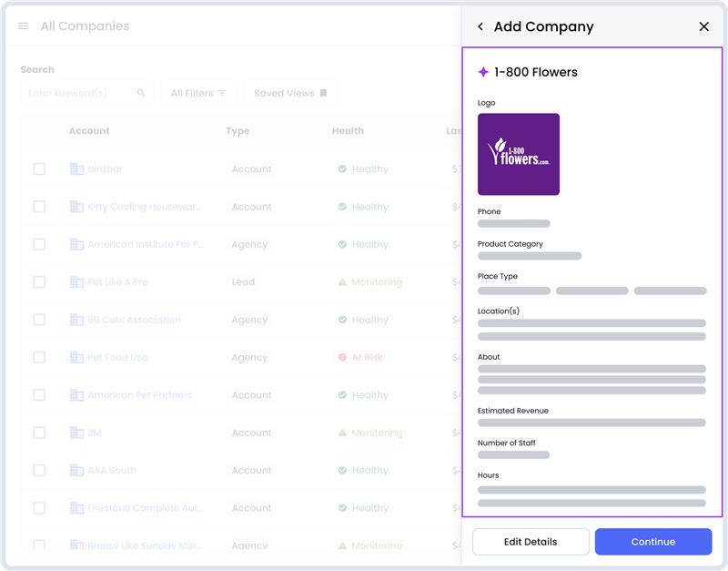This screenshot has width=728, height=571.
Task: Click the '1-800 Flowers' company name
Action: pos(536,72)
